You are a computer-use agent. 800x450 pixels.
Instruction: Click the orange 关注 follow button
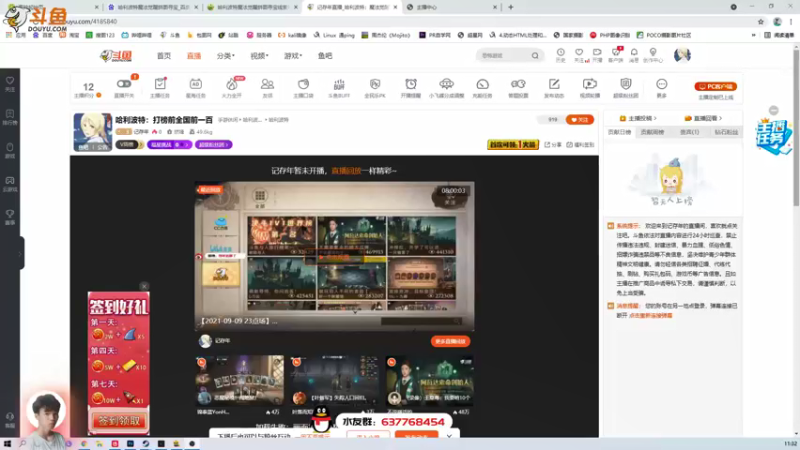580,120
